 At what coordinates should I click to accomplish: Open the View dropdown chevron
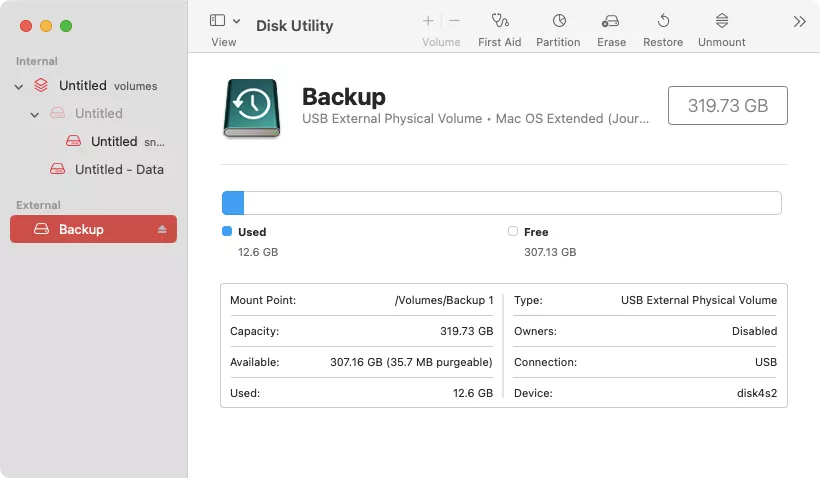pos(237,21)
